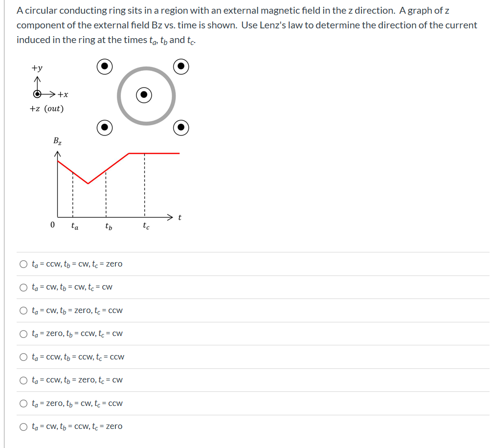
Task: Click the magnetic field dot inside the ring
Action: (x=144, y=96)
